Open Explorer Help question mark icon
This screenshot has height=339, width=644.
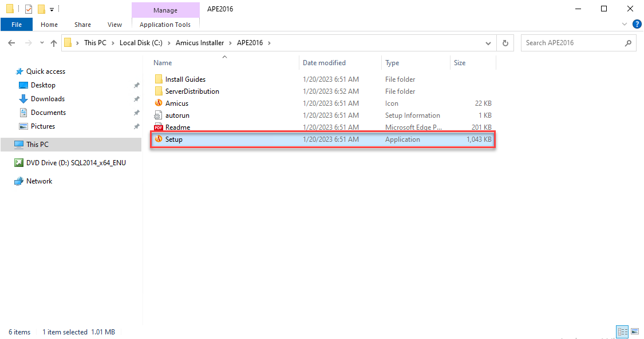pos(637,24)
